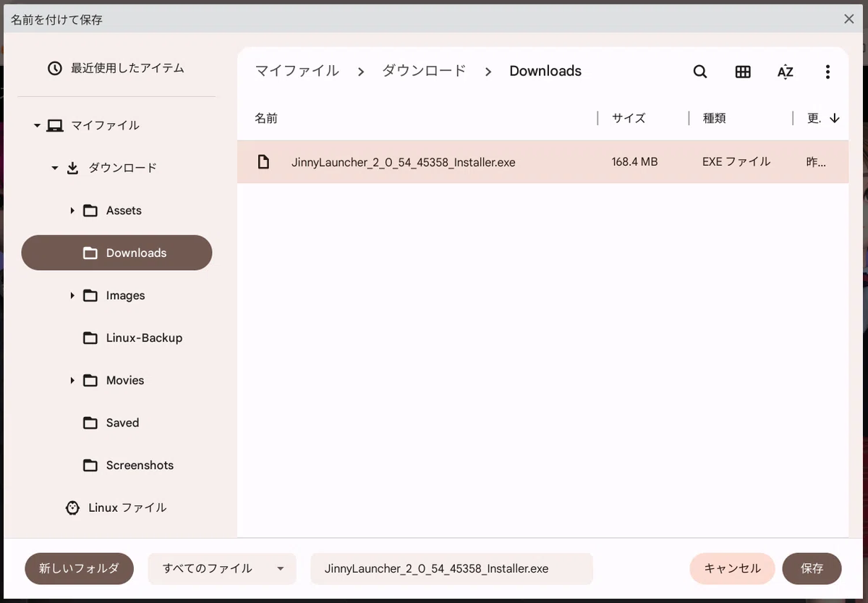Collapse the ダウンロード tree node

tap(55, 168)
